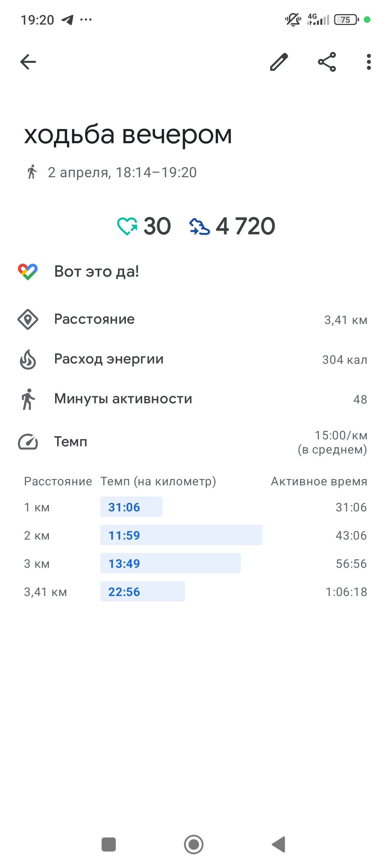
Task: Tap the speedometer pace icon
Action: [28, 442]
